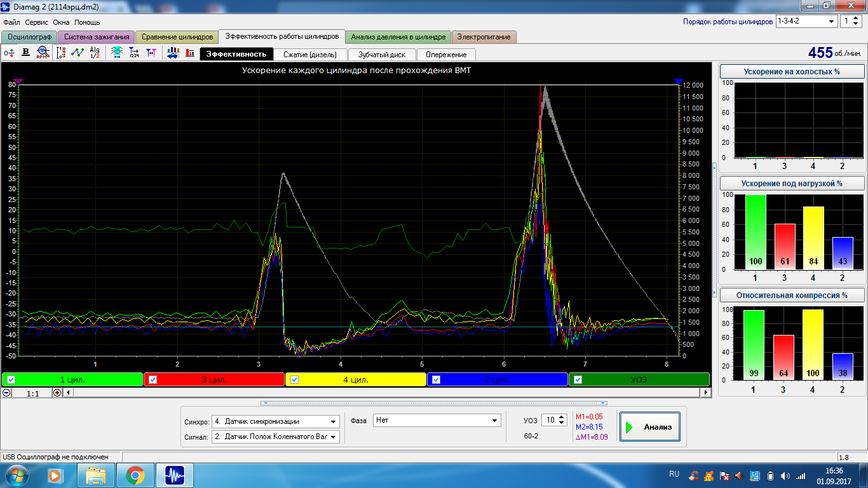Toggle the 2 цил. blue checkbox
Screen dimensions: 868x488
pyautogui.click(x=436, y=379)
